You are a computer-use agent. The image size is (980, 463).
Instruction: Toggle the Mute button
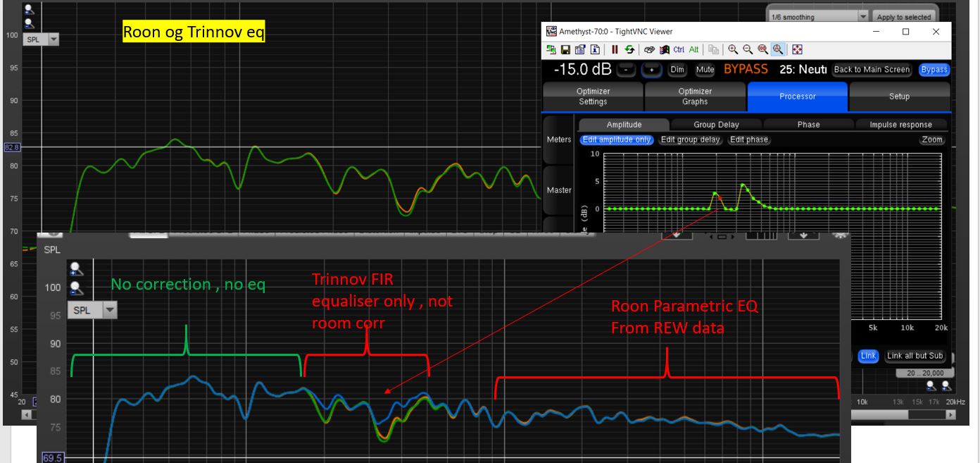click(705, 70)
